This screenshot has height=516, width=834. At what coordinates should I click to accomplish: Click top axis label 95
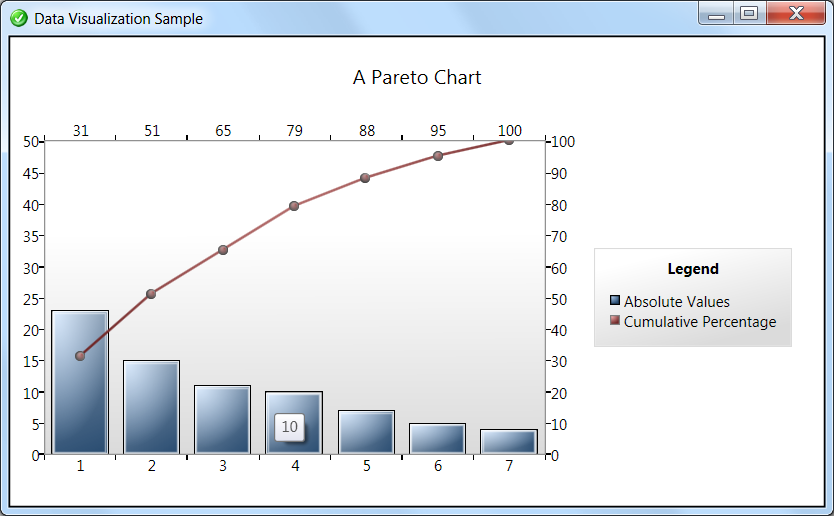tap(438, 130)
